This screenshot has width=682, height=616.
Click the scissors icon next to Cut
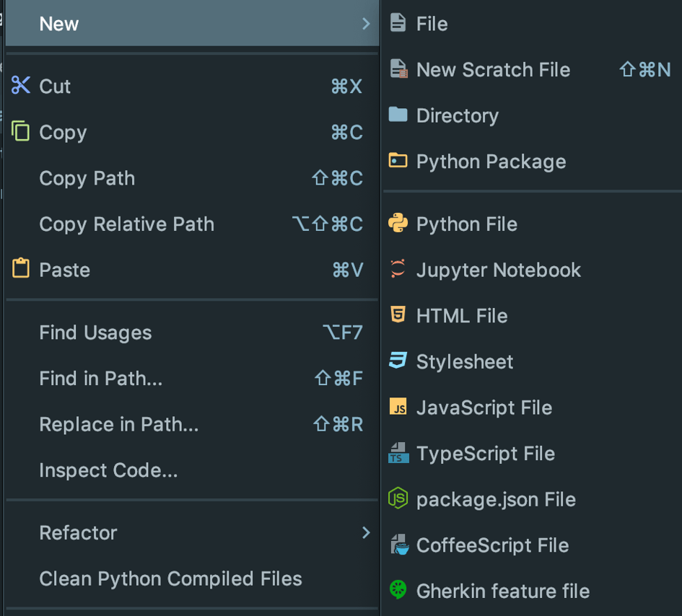[20, 86]
